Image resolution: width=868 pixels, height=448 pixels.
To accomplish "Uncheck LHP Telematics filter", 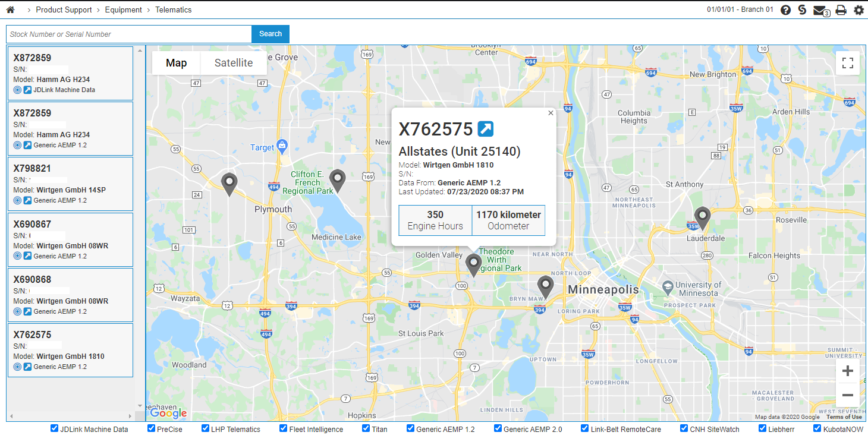I will pos(205,428).
